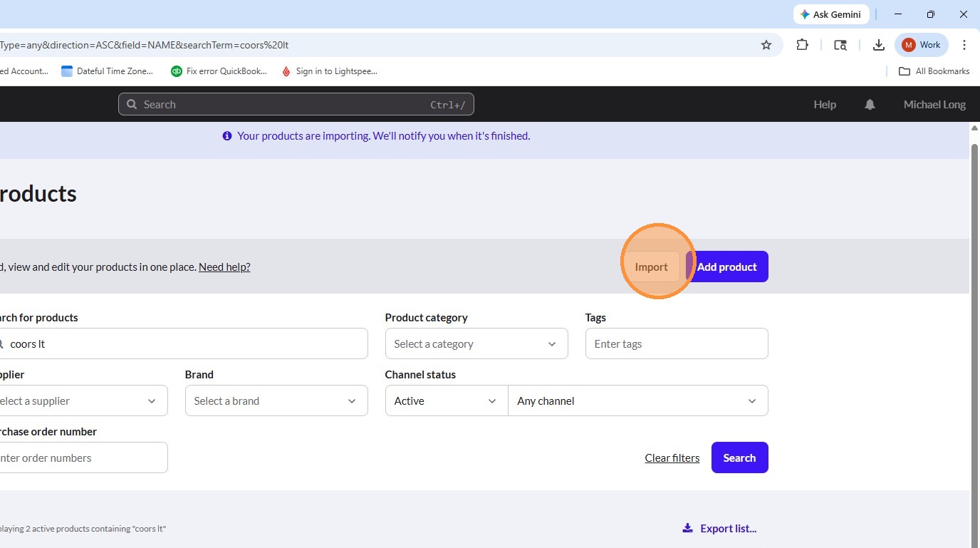Viewport: 980px width, 548px height.
Task: Open the All Bookmarks folder
Action: (x=934, y=71)
